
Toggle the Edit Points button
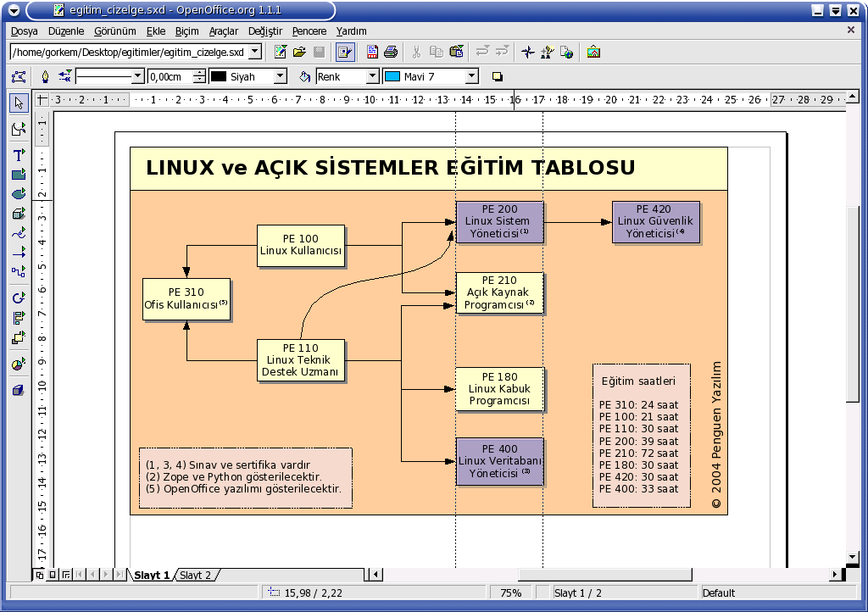click(x=19, y=77)
